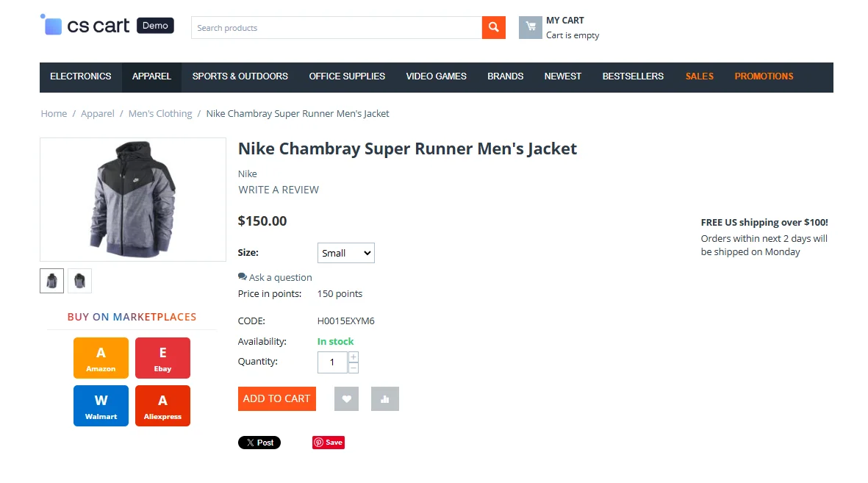The image size is (868, 483).
Task: Click the Write a Review link
Action: click(279, 190)
